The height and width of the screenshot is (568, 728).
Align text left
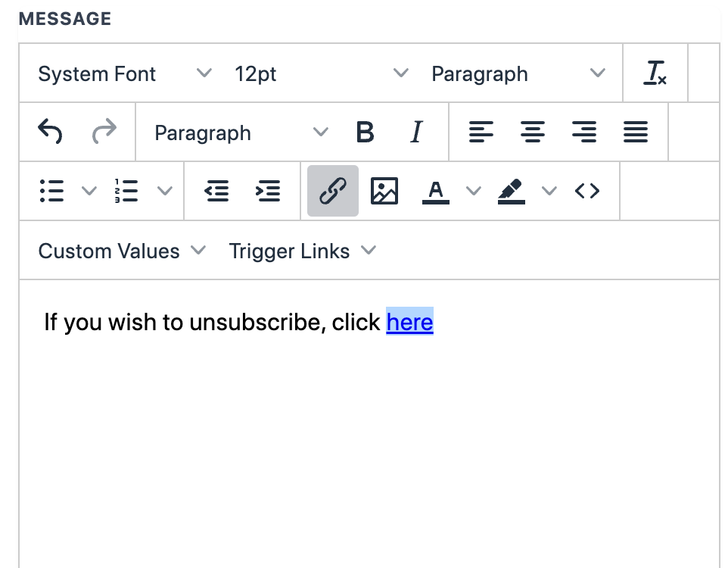(481, 132)
